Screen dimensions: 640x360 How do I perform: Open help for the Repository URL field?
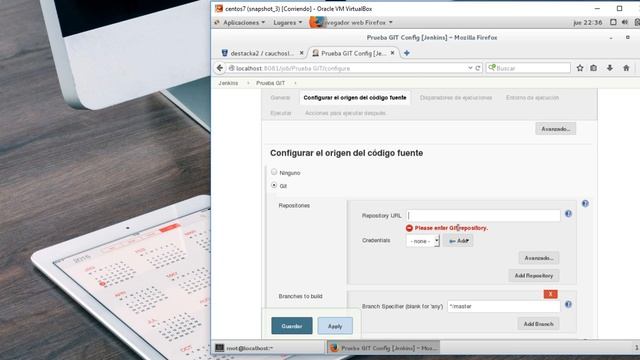[x=568, y=214]
